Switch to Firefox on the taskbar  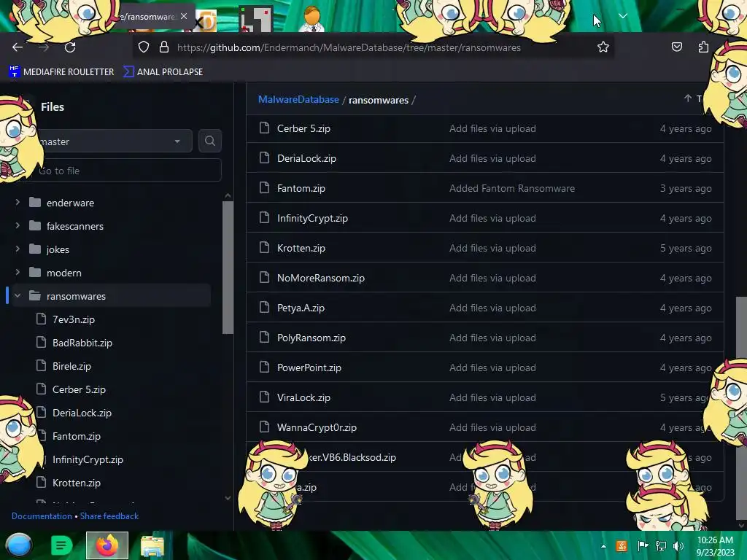pyautogui.click(x=107, y=545)
